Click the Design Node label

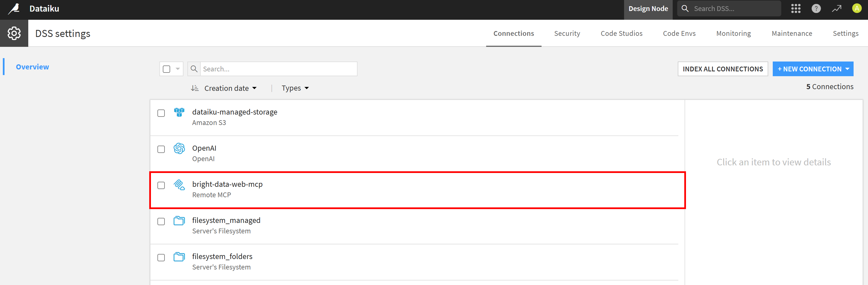648,9
